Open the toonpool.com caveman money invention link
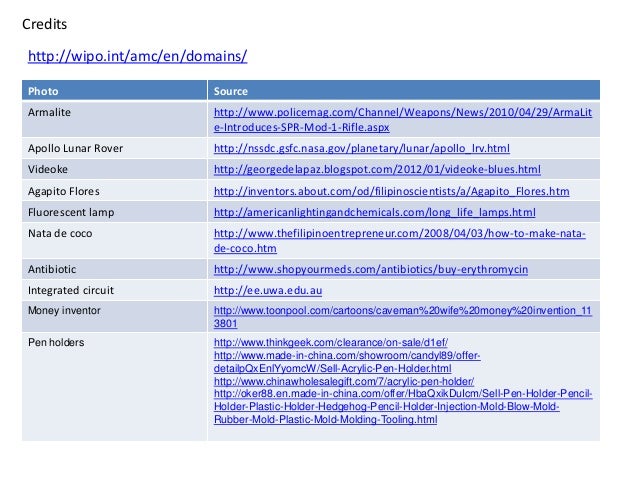The width and height of the screenshot is (638, 479). pyautogui.click(x=402, y=317)
